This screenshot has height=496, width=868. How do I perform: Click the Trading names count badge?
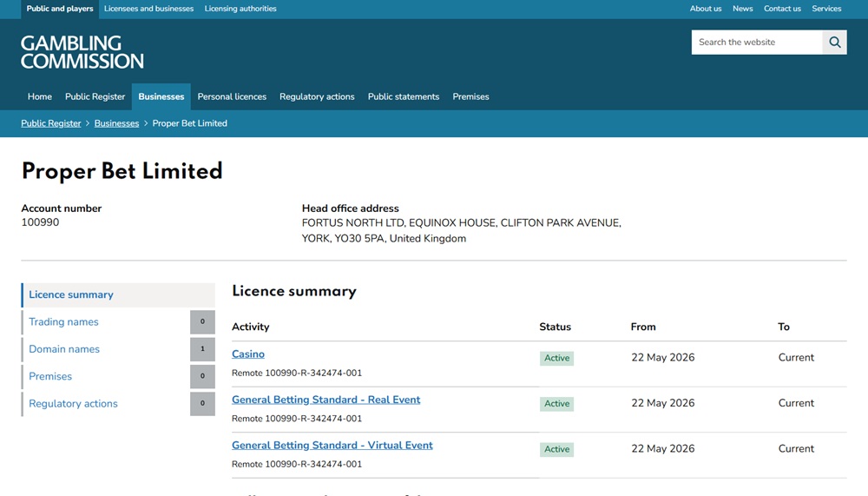point(202,322)
